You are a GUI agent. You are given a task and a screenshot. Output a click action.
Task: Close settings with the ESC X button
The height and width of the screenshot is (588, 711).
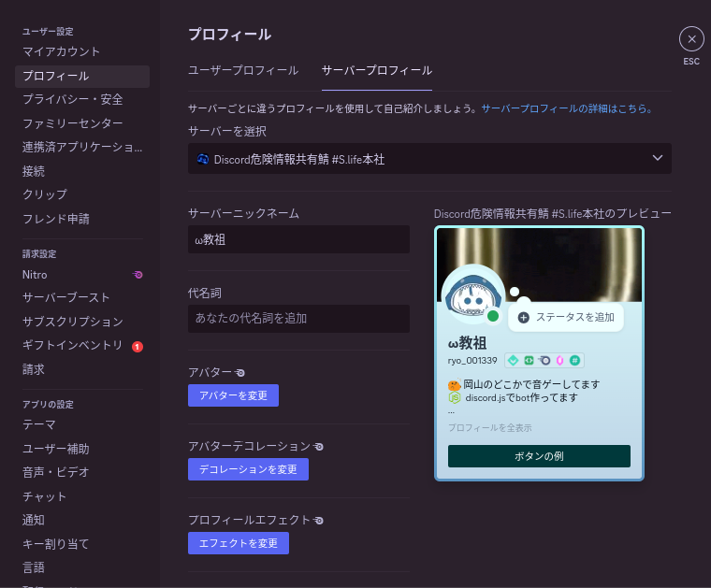(x=691, y=38)
